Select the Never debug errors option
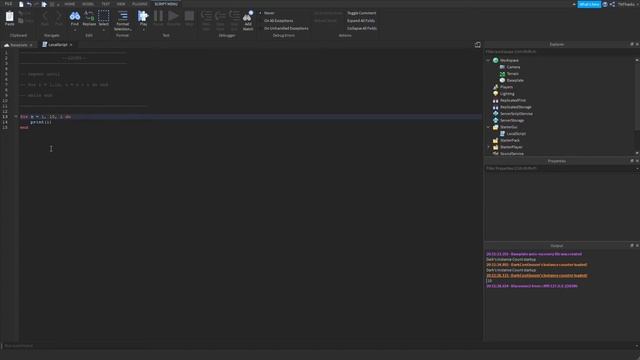This screenshot has height=360, width=640. point(269,13)
